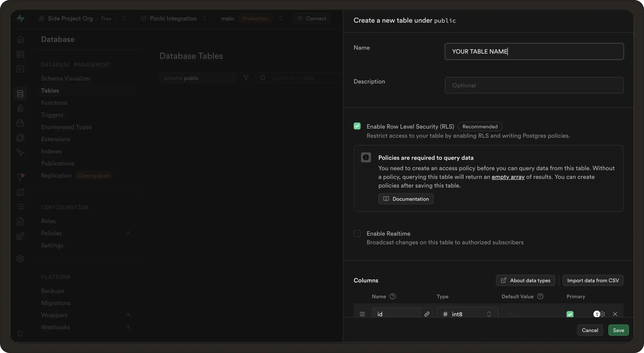Remove the id column with X icon

click(x=615, y=314)
